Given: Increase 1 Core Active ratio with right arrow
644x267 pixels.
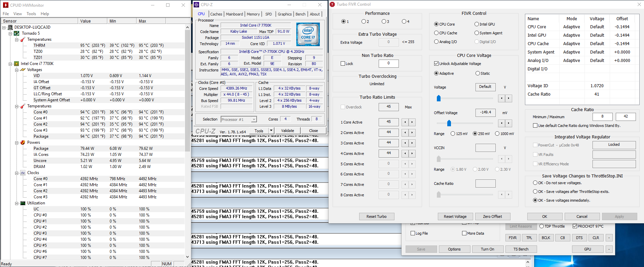Looking at the screenshot, I should (412, 122).
